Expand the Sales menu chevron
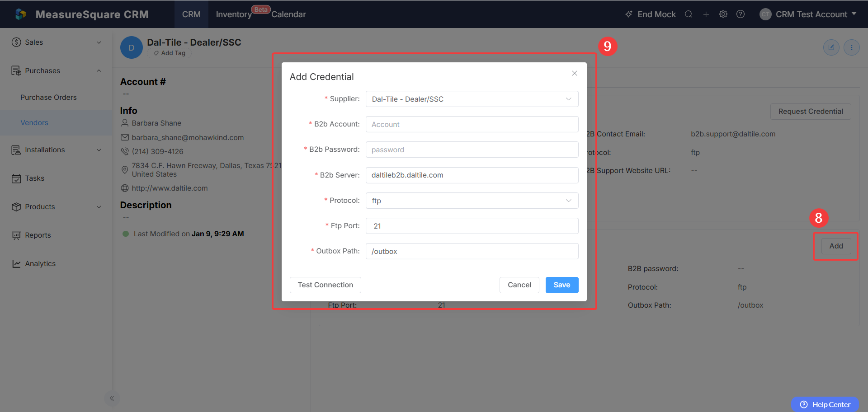 [x=99, y=42]
